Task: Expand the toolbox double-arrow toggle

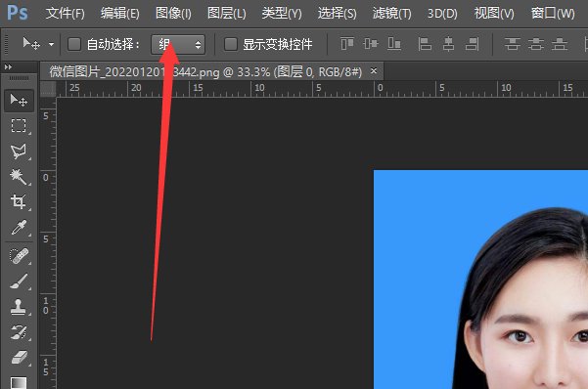Action: pos(8,67)
